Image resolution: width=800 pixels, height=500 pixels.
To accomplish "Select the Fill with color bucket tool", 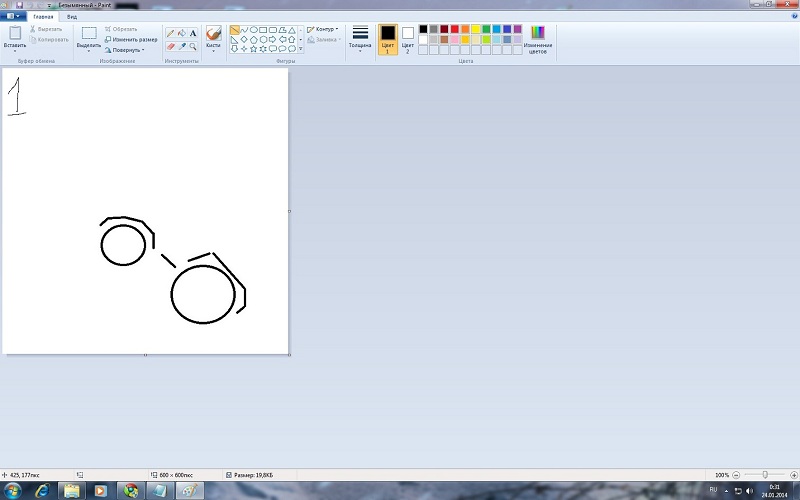I will (181, 33).
